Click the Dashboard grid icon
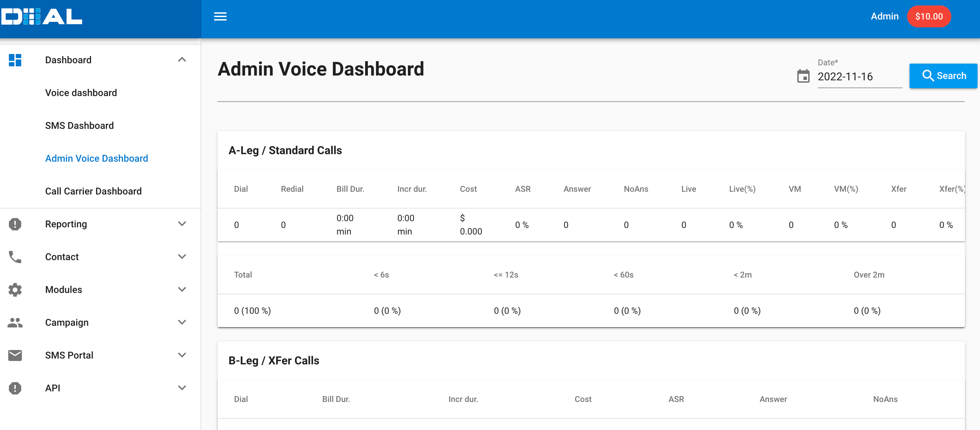The width and height of the screenshot is (980, 430). point(15,60)
